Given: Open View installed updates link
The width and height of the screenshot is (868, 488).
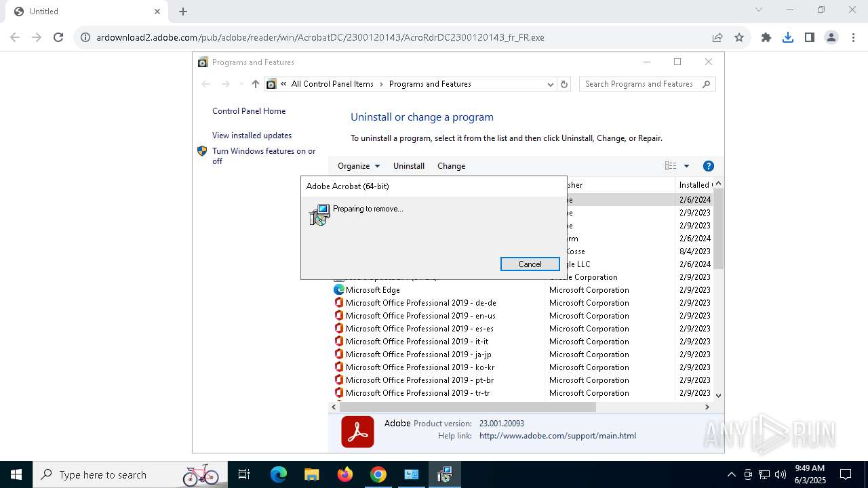Looking at the screenshot, I should tap(252, 136).
